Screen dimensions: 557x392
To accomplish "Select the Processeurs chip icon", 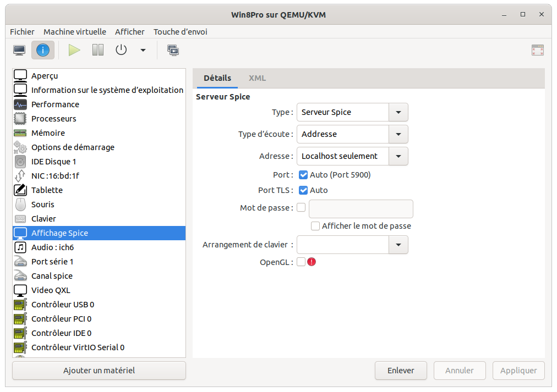I will tap(20, 119).
